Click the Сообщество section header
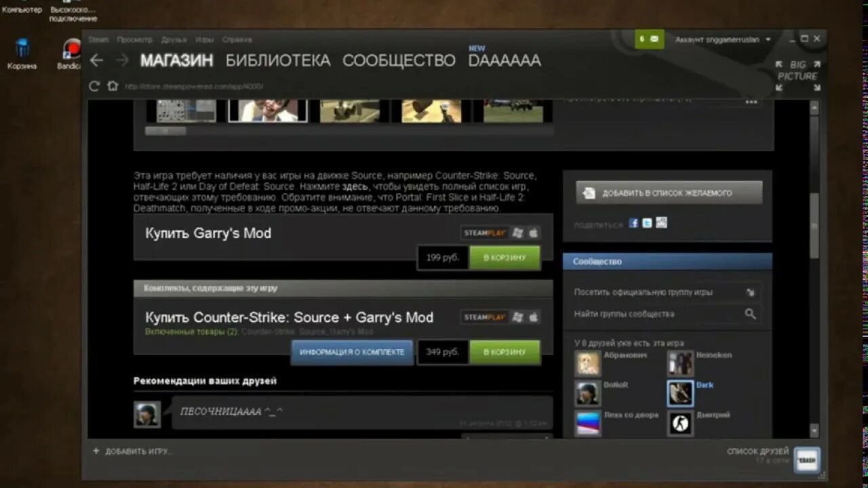The image size is (868, 488). pos(667,262)
